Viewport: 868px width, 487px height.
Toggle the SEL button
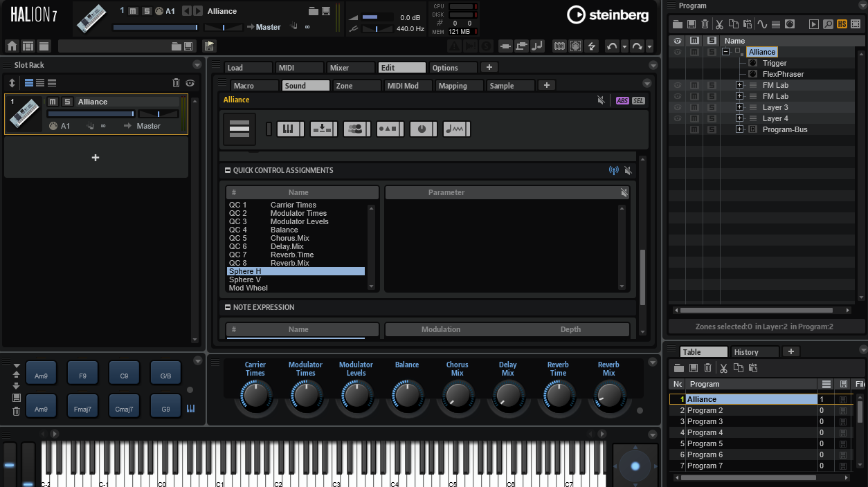pyautogui.click(x=638, y=100)
